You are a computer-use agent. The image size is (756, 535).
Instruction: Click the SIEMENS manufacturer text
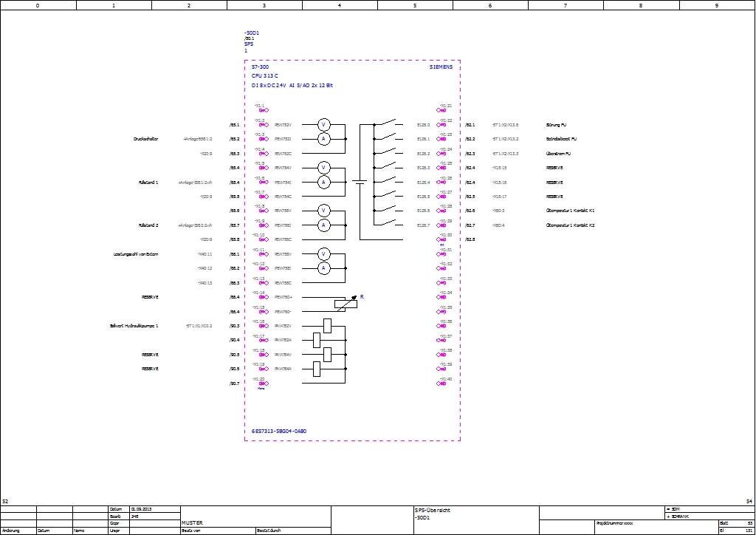click(441, 67)
